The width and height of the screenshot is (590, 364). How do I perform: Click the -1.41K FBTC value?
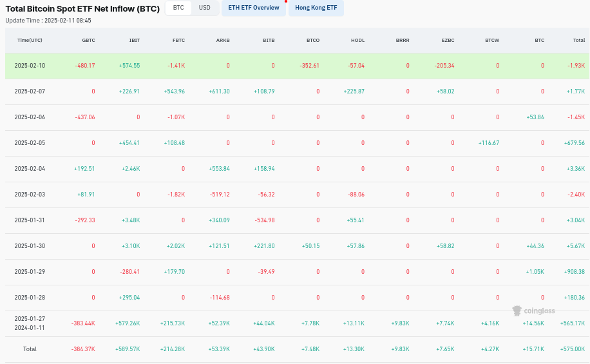coord(176,66)
